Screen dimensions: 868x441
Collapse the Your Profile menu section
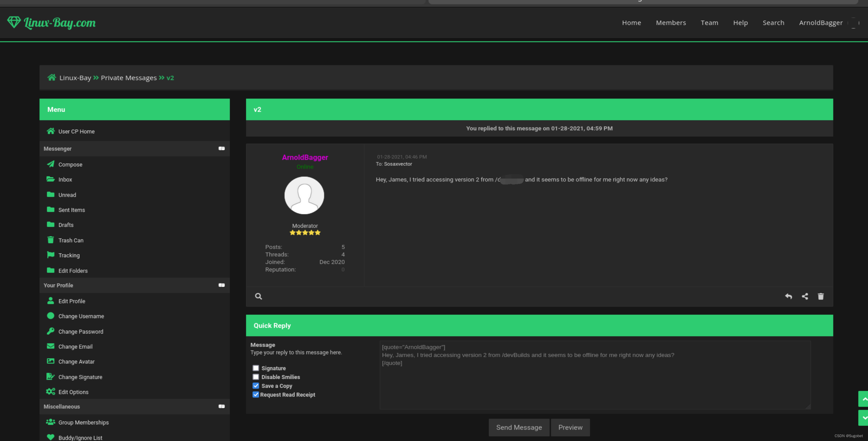[221, 285]
